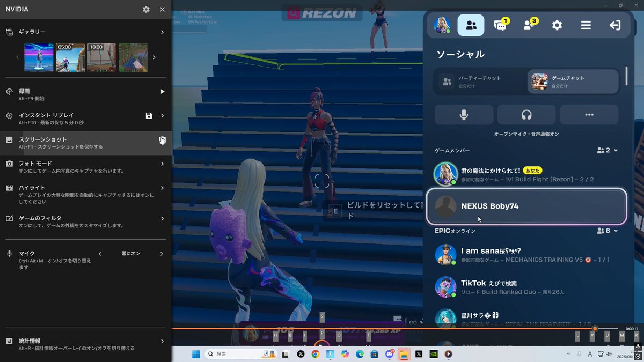Open Microsoft Store from taskbar
The image size is (644, 362).
pyautogui.click(x=375, y=354)
